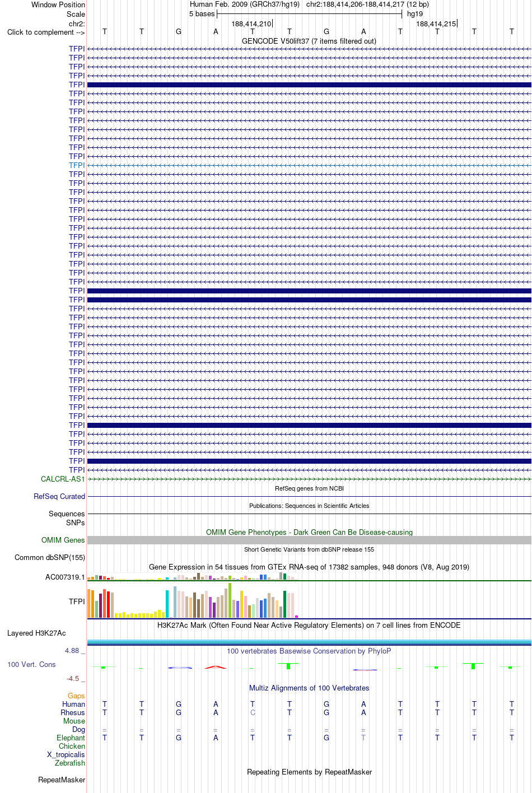Select the Dog alignment row label
Viewport: 532px width, 793px height.
pos(78,729)
